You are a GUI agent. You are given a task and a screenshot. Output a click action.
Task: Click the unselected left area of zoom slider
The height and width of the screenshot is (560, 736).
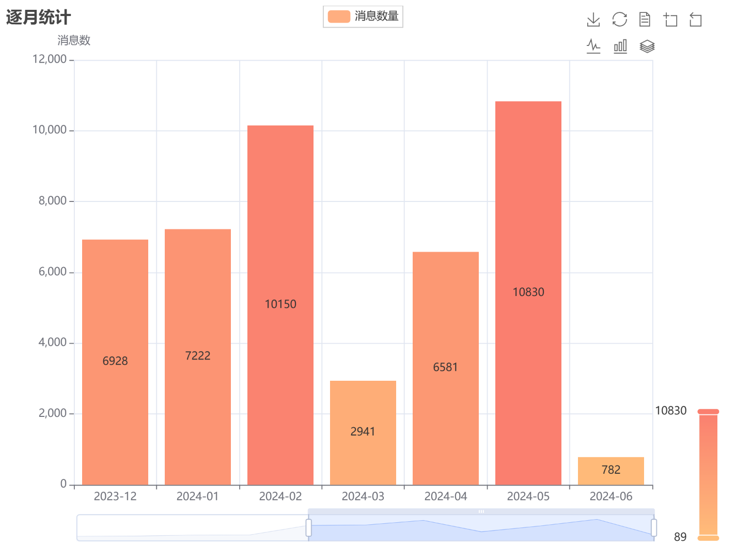(x=192, y=528)
